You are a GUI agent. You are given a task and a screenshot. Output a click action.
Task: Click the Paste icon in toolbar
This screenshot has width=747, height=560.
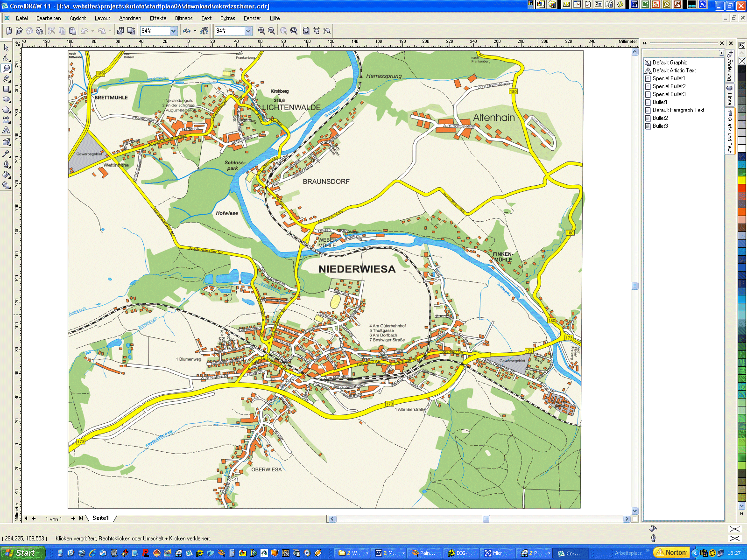pos(72,31)
